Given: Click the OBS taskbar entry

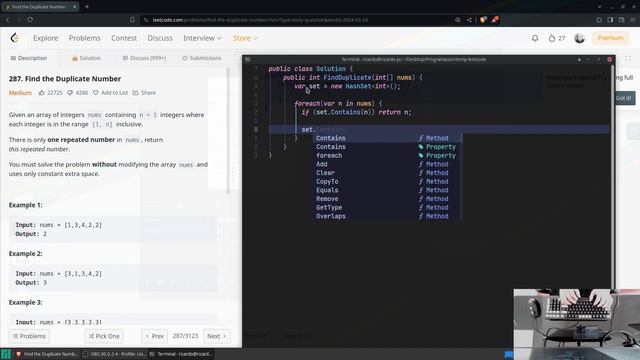Looking at the screenshot, I should (x=114, y=354).
